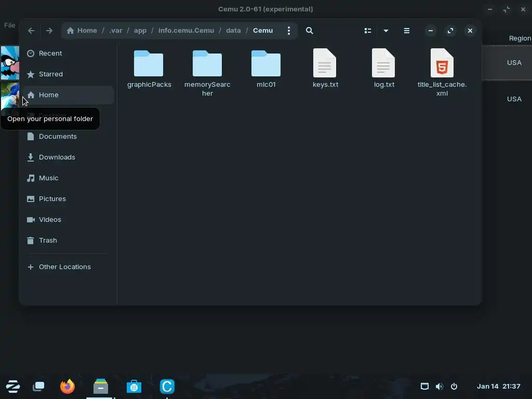Screen dimensions: 532x399
Task: Jump to info.cemu.Cemu in path bar
Action: tap(187, 31)
